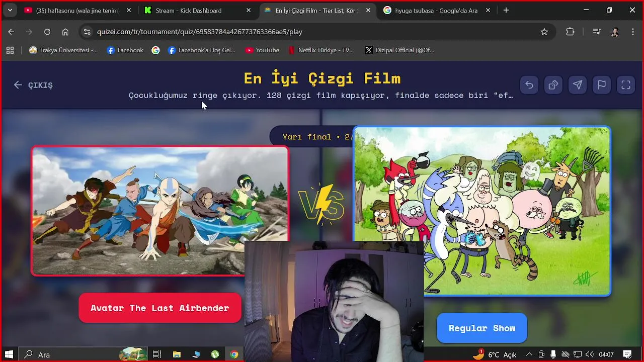Open the green uTorrent taskbar icon
The height and width of the screenshot is (362, 644).
tap(215, 354)
